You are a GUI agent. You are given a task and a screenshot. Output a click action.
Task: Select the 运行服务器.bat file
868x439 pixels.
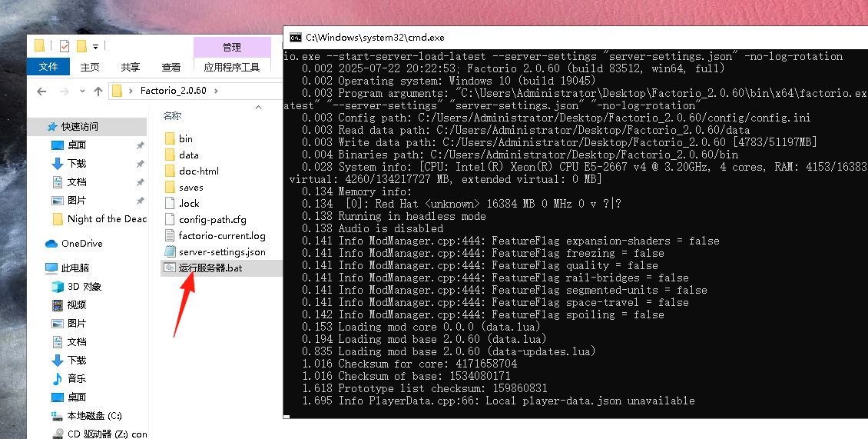click(210, 268)
